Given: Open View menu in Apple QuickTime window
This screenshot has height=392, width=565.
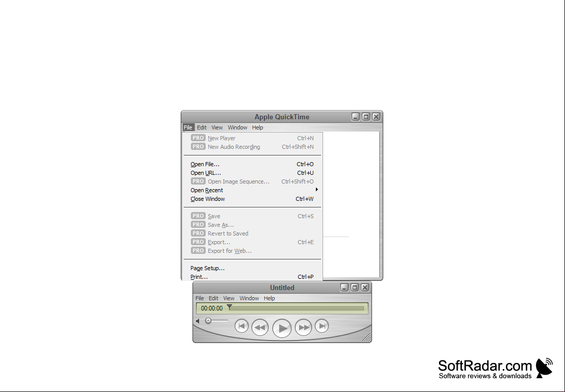Looking at the screenshot, I should pos(217,127).
